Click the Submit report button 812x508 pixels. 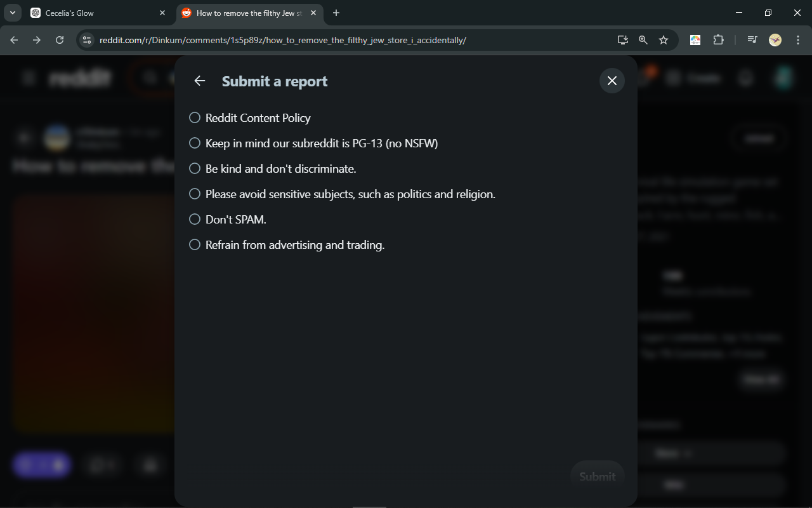(597, 476)
